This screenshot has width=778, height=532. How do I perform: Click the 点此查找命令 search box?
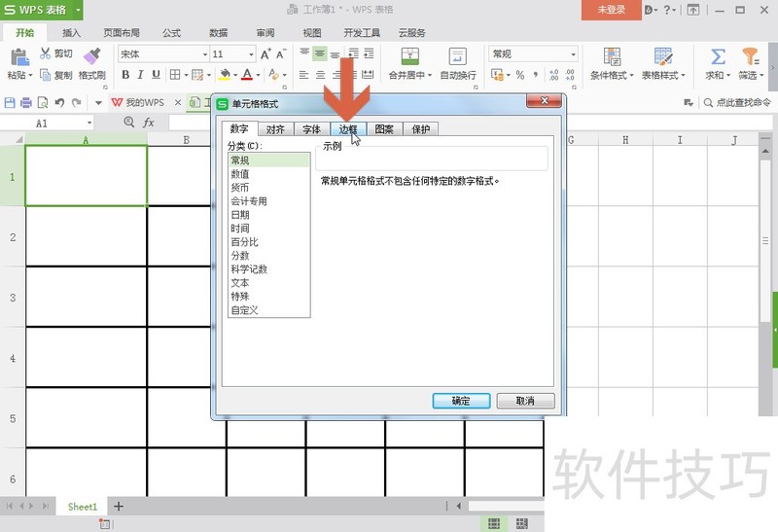point(738,103)
